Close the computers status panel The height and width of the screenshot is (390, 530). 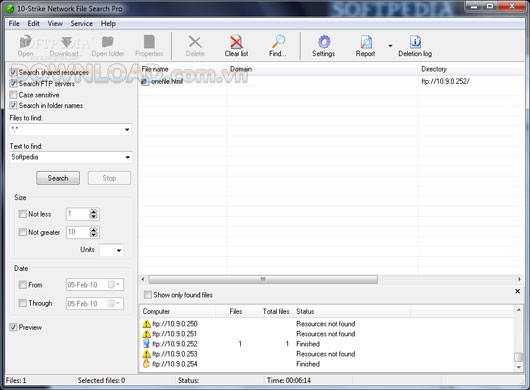[517, 291]
